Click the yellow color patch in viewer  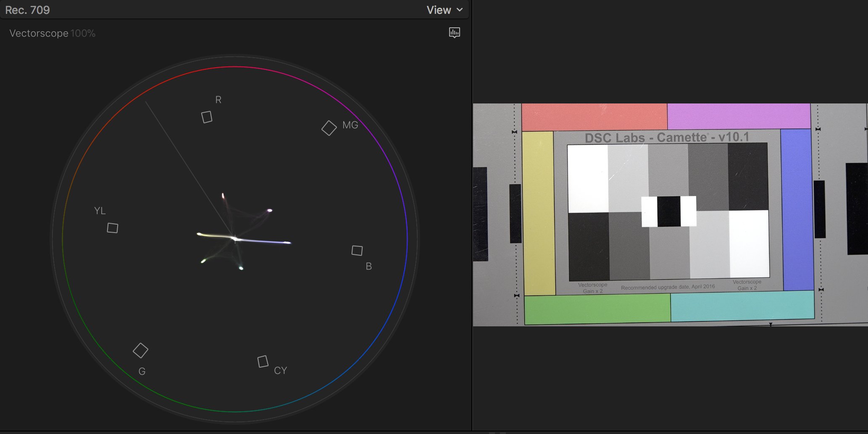tap(539, 213)
